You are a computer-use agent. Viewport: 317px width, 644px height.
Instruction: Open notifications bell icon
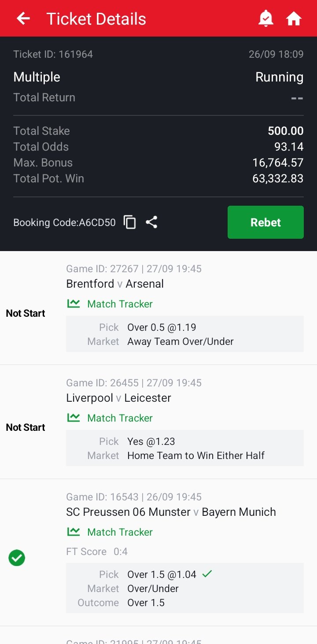(265, 19)
